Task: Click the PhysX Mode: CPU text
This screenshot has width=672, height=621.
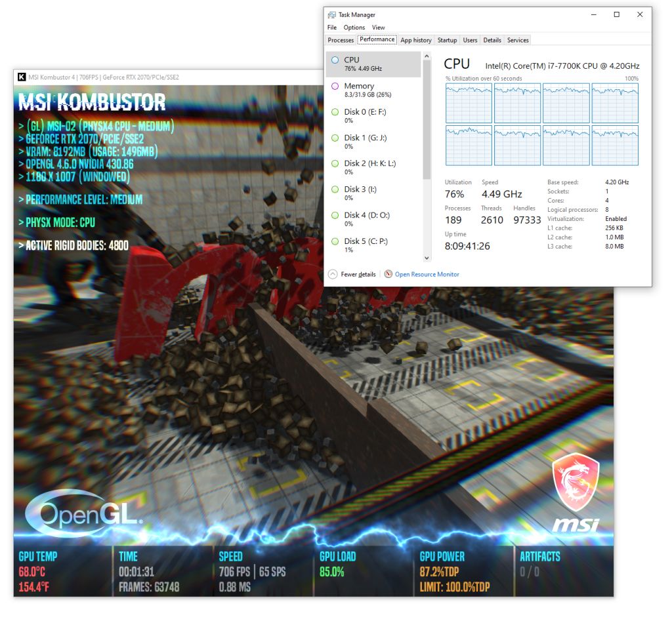Action: click(x=56, y=222)
